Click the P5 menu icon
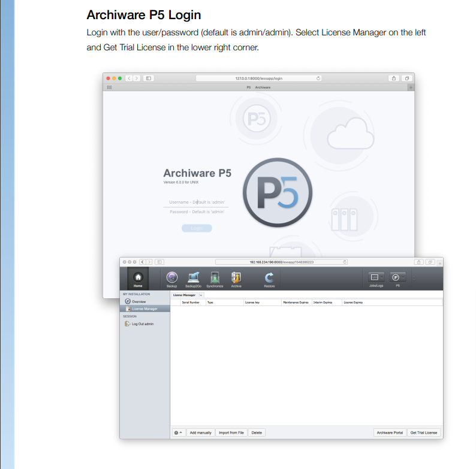This screenshot has width=476, height=469. coord(397,279)
